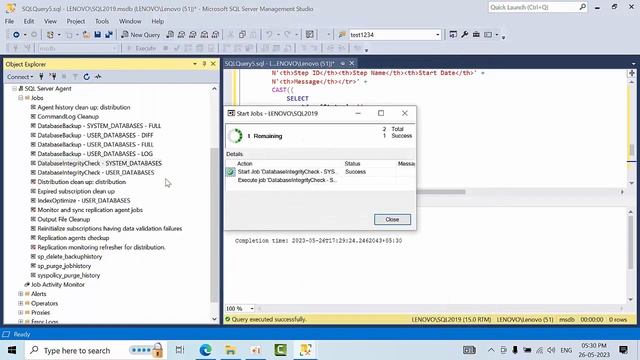
Task: Click the Save icon in the toolbar
Action: 98,35
